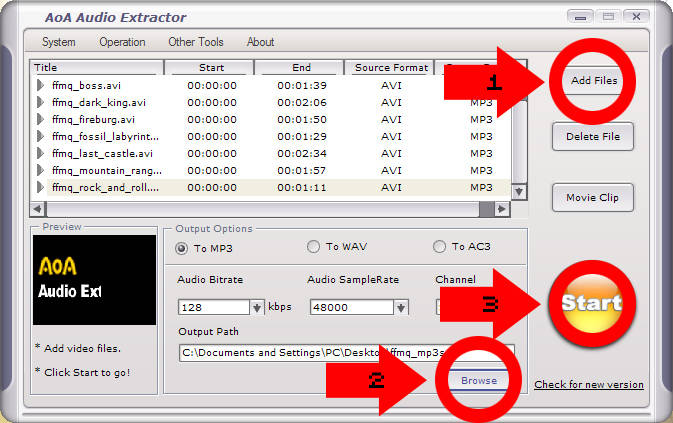
Task: Click the Audio Bitrate 128 value field
Action: [213, 308]
